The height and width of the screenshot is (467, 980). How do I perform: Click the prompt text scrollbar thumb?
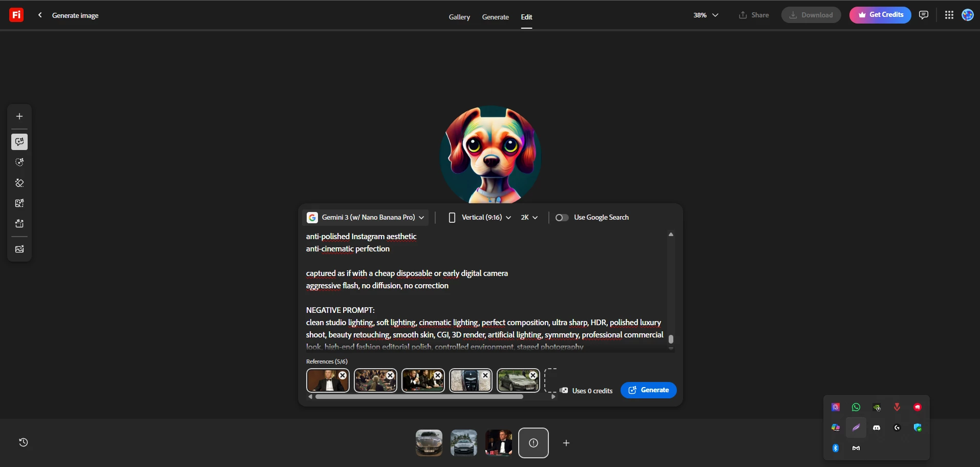click(x=671, y=339)
